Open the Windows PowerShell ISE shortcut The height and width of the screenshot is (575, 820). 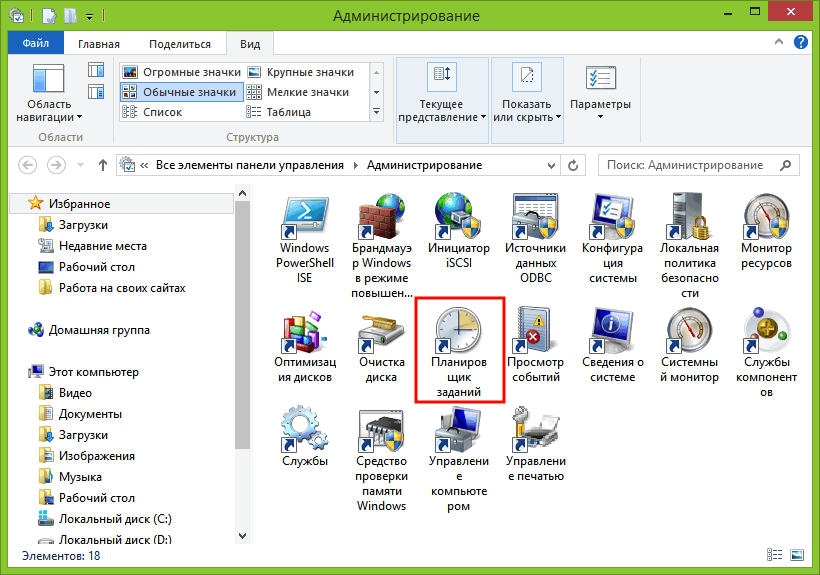click(x=304, y=239)
